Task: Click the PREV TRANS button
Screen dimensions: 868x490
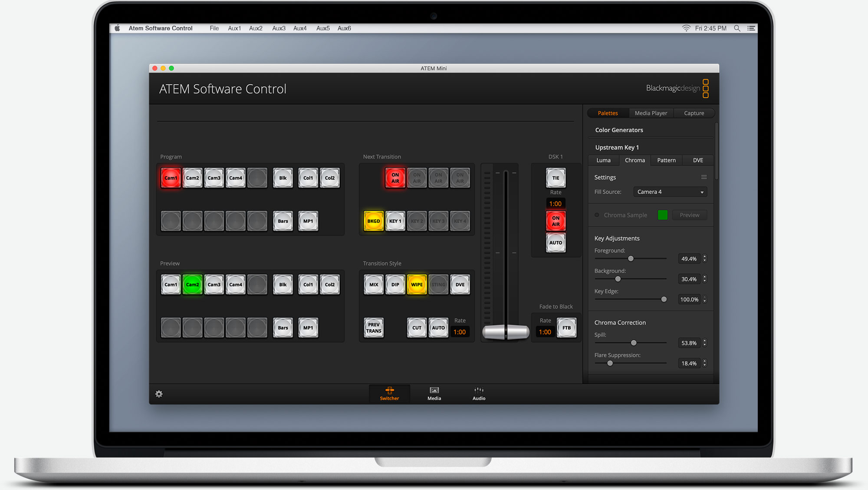Action: tap(373, 328)
